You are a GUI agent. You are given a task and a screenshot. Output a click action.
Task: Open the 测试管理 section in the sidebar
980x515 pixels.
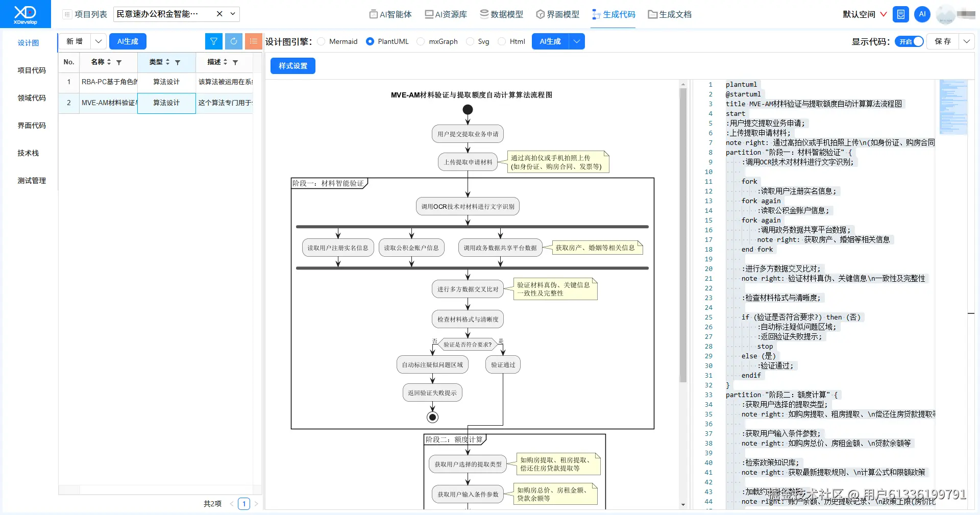pos(32,180)
